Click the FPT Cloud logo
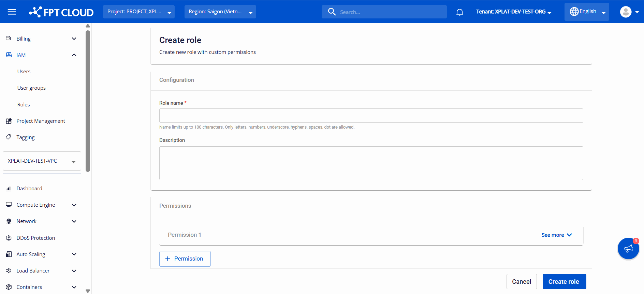 (61, 12)
